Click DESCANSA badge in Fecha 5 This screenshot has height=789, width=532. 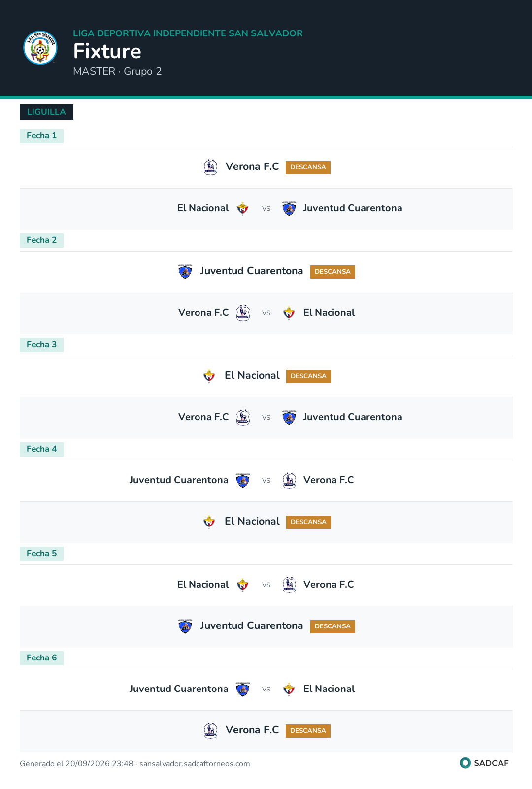[332, 626]
